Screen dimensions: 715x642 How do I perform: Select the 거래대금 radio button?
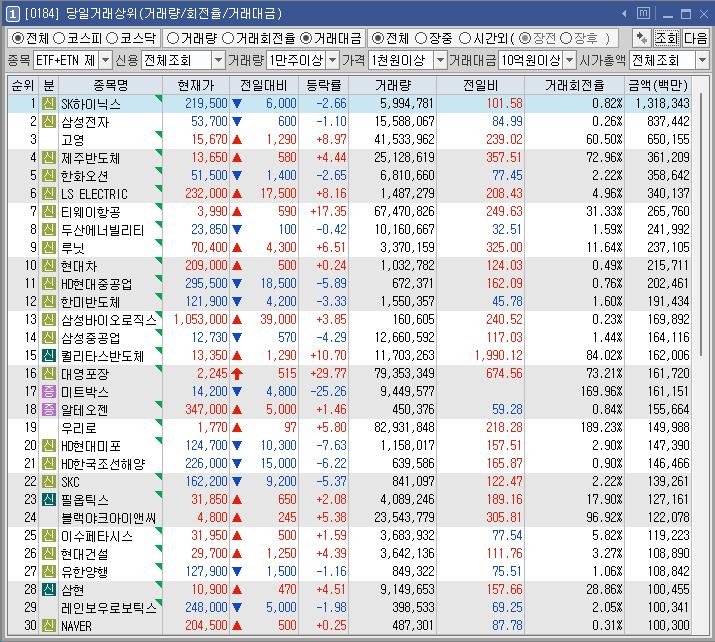(x=306, y=38)
